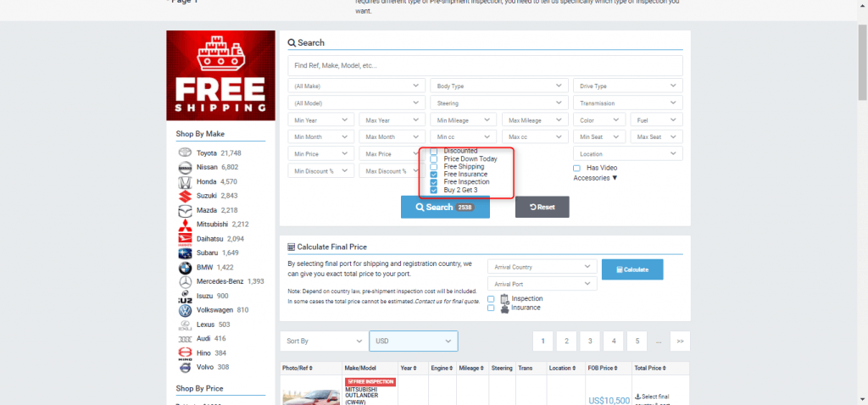The width and height of the screenshot is (868, 405).
Task: Tick the Discounted checkbox
Action: point(434,151)
